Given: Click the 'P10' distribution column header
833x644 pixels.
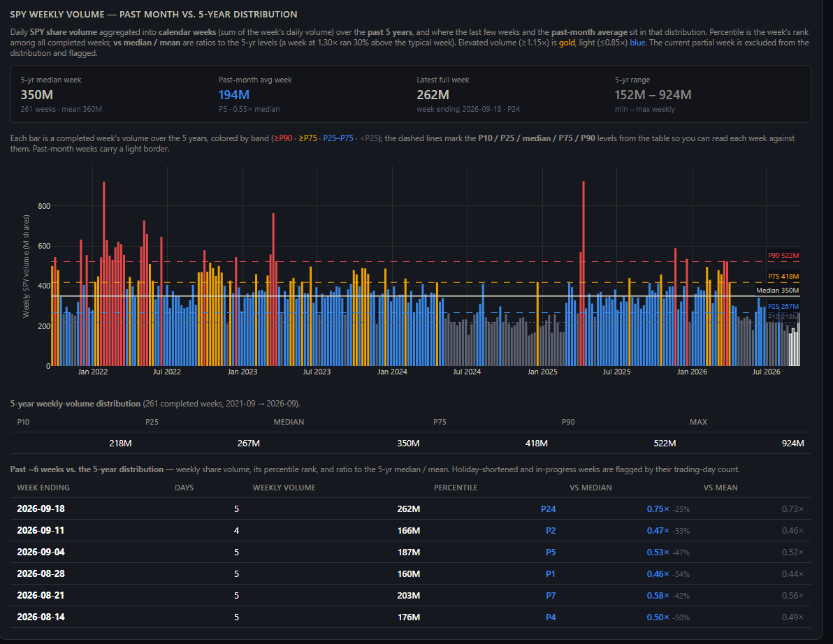Looking at the screenshot, I should pyautogui.click(x=23, y=422).
